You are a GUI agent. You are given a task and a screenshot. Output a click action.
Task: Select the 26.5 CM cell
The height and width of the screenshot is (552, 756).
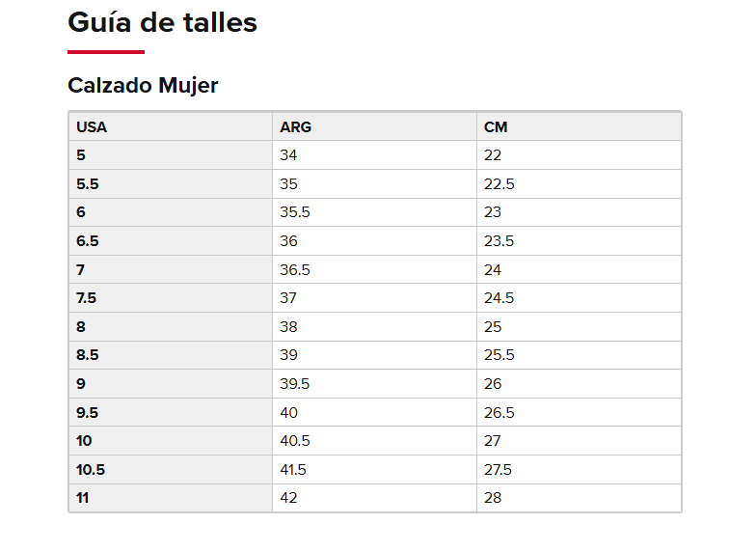tap(579, 412)
